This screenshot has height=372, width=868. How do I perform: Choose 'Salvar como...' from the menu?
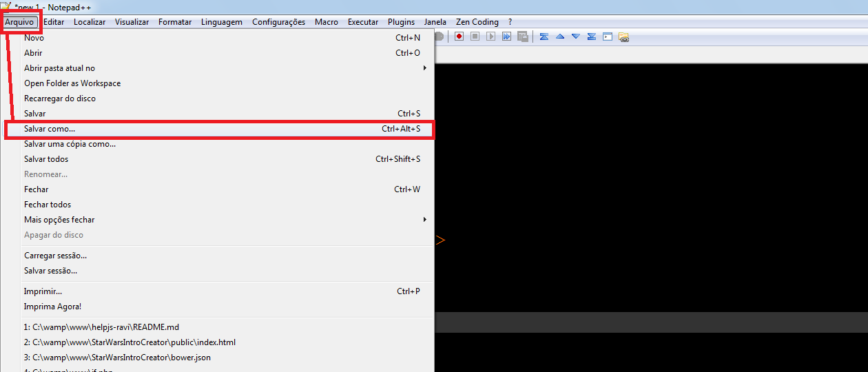click(x=50, y=129)
